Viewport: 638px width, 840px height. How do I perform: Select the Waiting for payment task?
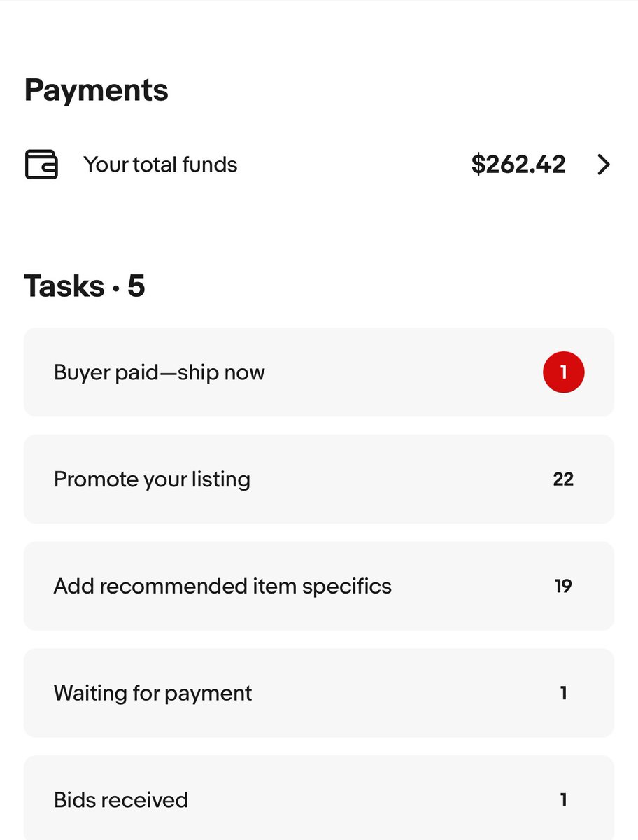[x=319, y=693]
